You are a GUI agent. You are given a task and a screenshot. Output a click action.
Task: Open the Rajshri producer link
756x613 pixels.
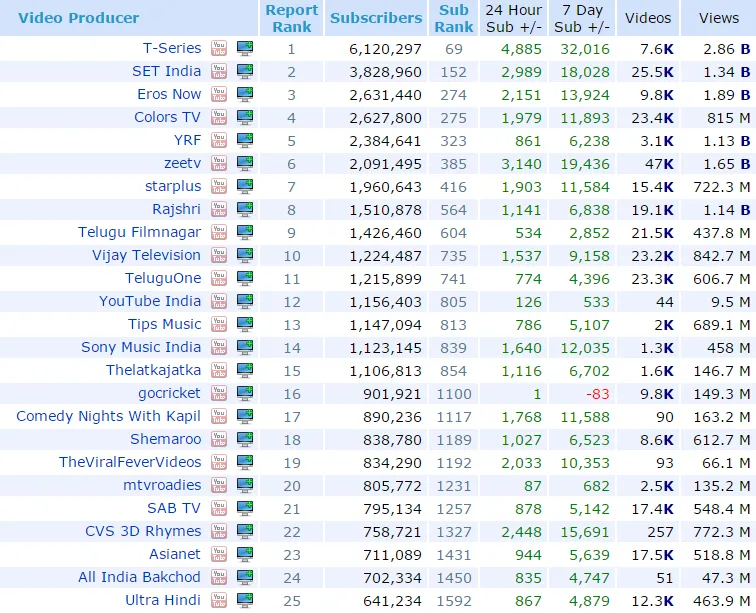(176, 209)
